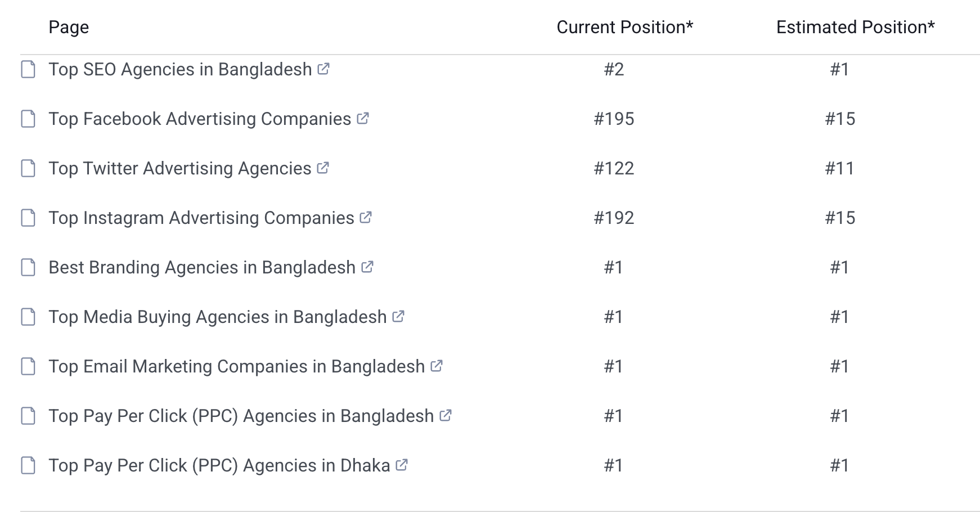980x512 pixels.
Task: Click the Estimated Position column header
Action: pos(856,26)
